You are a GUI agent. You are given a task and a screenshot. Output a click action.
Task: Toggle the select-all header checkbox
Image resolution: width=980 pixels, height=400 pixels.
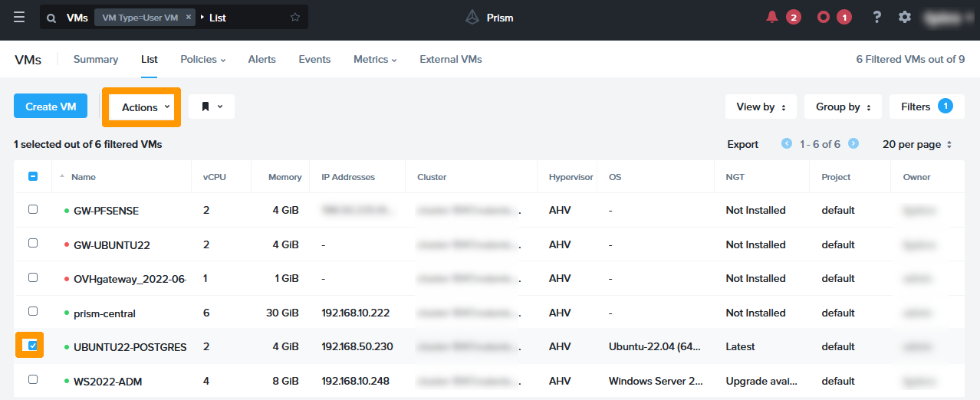pos(32,176)
